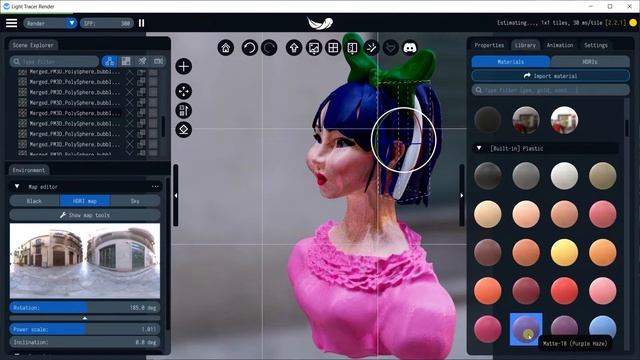
Task: Click the Show map tools button
Action: [85, 215]
